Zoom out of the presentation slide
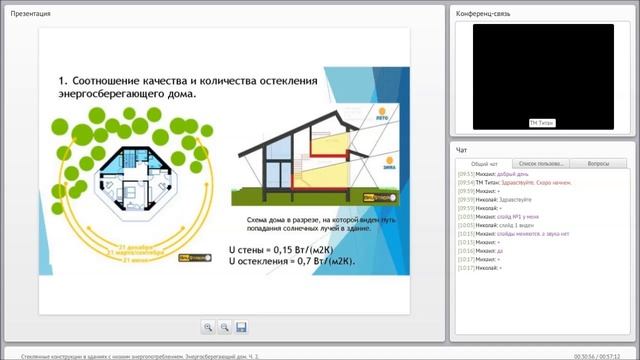This screenshot has height=360, width=640. tap(224, 327)
